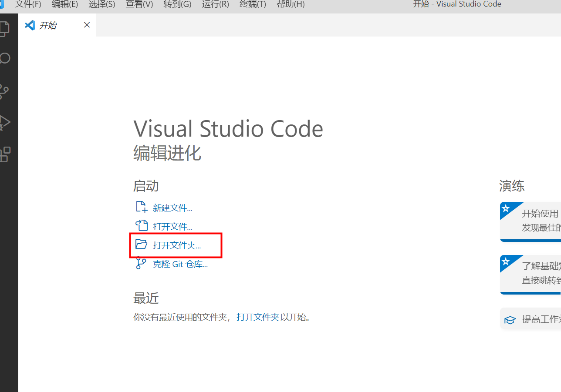This screenshot has height=392, width=561.
Task: Click the inline 打开文件夹 link under 最近
Action: [x=258, y=317]
